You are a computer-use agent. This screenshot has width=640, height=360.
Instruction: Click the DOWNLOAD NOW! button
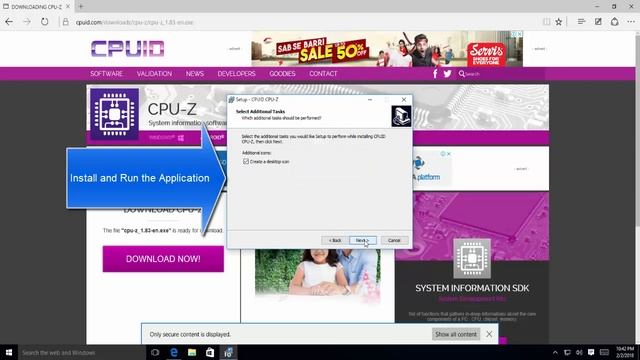(163, 259)
